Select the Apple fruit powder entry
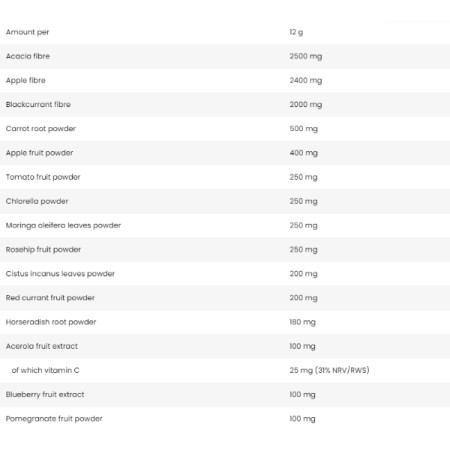Viewport: 450px width, 450px height. (39, 153)
